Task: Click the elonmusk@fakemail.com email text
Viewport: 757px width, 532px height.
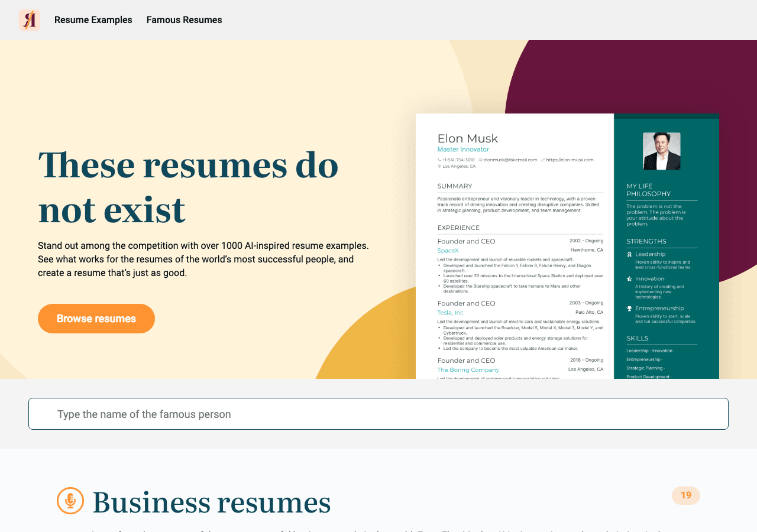Action: (x=510, y=160)
